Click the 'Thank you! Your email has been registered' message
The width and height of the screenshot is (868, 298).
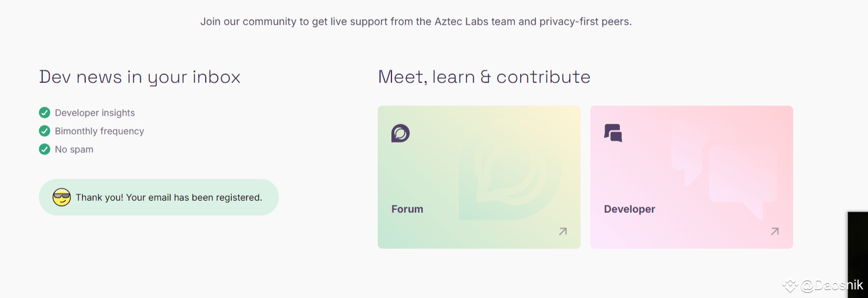pyautogui.click(x=169, y=197)
